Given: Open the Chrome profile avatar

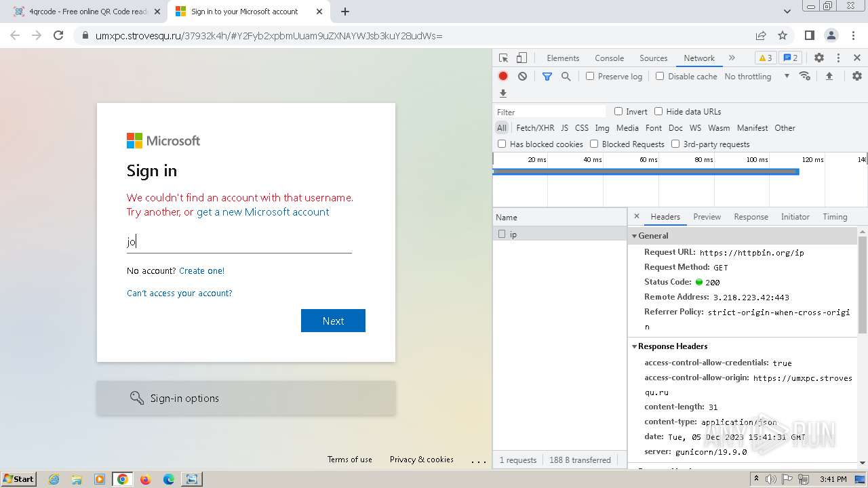Looking at the screenshot, I should click(831, 35).
